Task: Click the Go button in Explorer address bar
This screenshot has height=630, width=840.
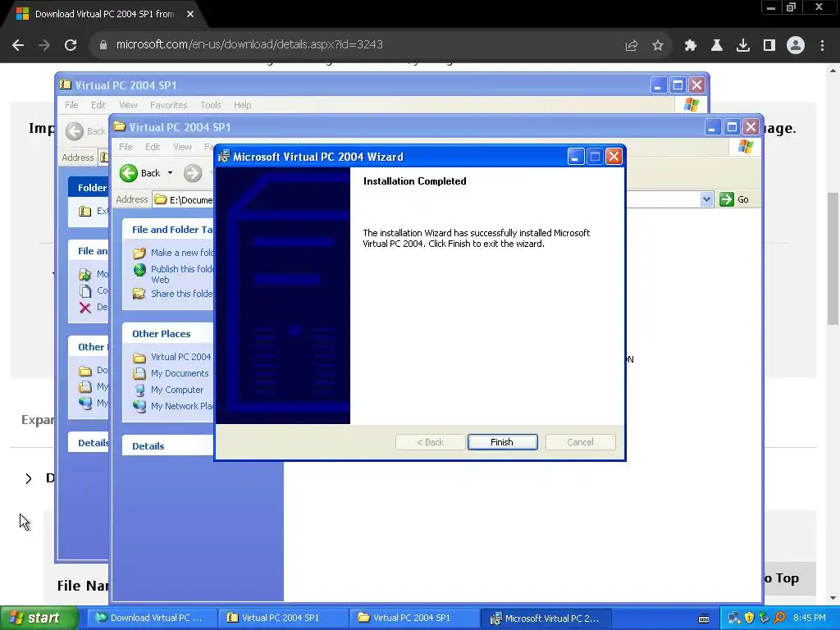Action: click(x=734, y=199)
